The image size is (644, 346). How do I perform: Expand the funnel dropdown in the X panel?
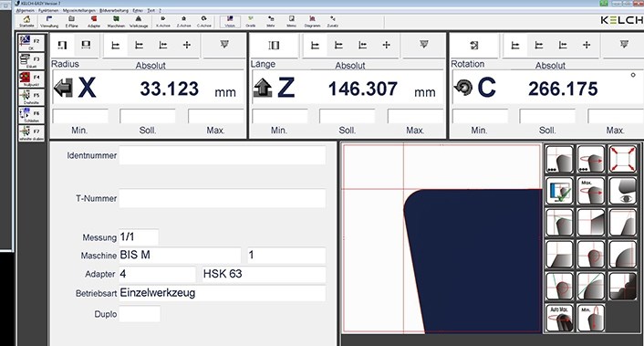tap(224, 45)
